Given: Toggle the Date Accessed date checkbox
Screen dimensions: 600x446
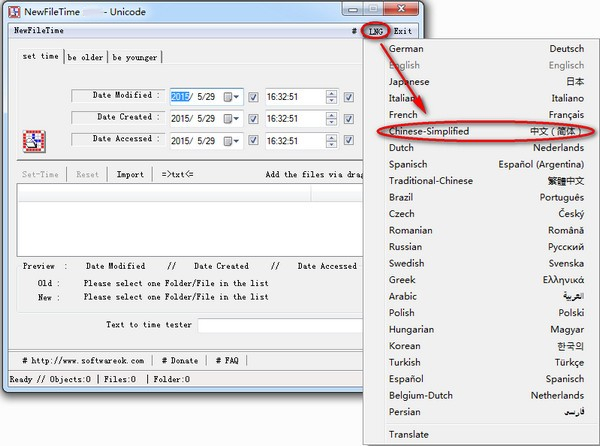Looking at the screenshot, I should tap(253, 141).
